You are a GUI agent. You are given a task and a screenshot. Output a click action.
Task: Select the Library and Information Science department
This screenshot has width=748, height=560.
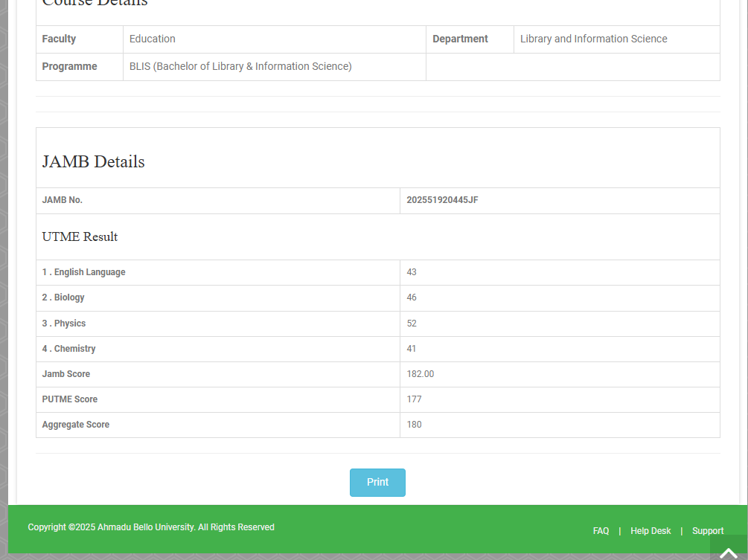point(593,39)
